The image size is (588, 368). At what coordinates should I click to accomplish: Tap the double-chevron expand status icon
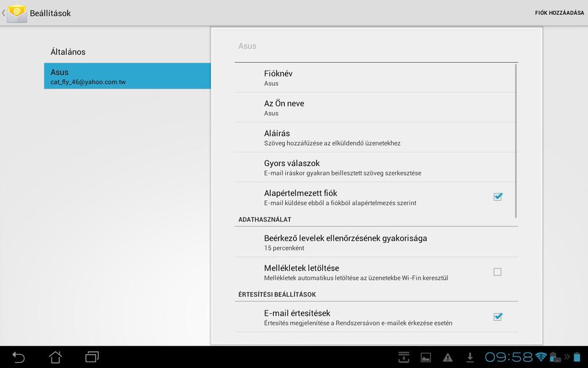567,356
